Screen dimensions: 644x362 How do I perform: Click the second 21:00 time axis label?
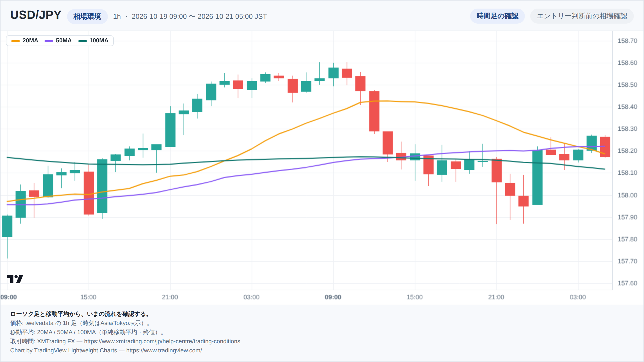496,297
